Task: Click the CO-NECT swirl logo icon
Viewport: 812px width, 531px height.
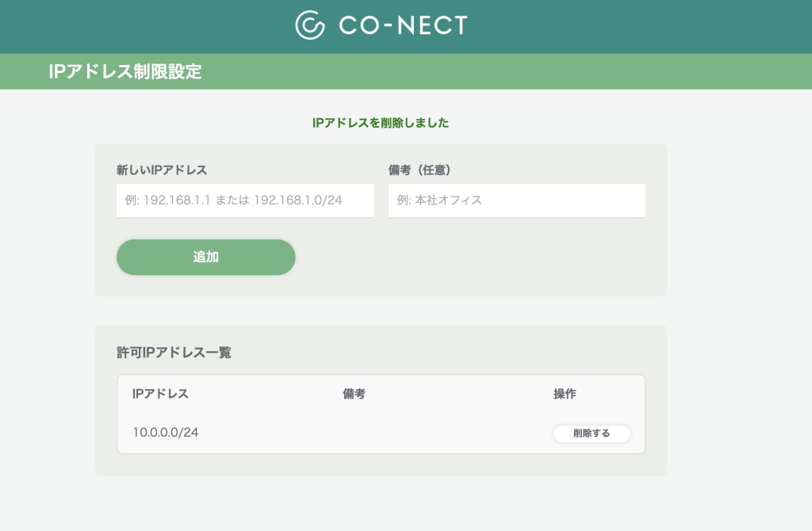Action: coord(310,25)
